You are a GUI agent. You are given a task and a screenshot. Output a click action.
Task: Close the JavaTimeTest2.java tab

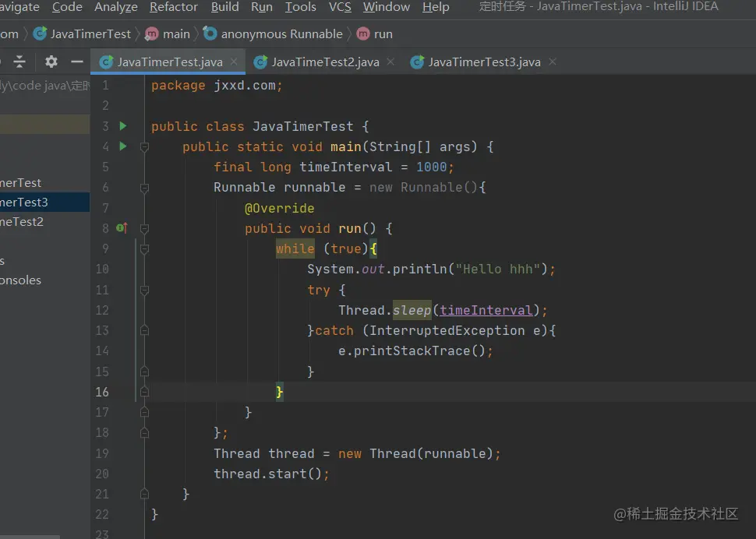pyautogui.click(x=390, y=62)
